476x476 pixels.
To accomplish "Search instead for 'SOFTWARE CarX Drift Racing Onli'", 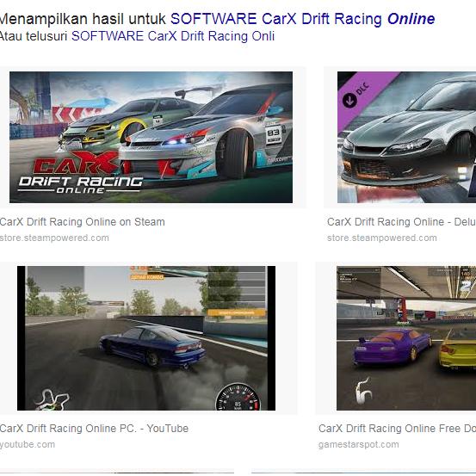I will click(173, 36).
